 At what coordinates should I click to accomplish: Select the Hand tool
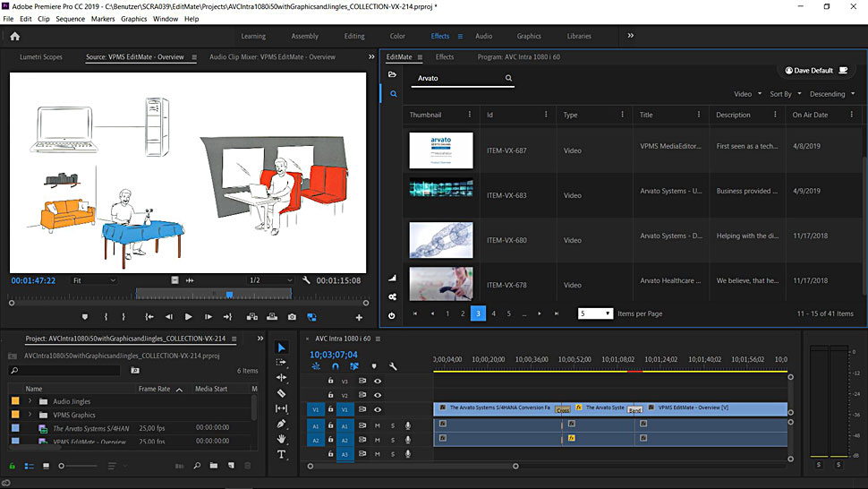281,439
